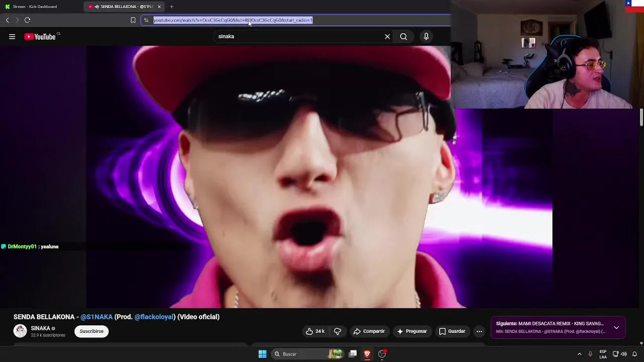Viewport: 644px width, 362px height.
Task: Open the Windows Start menu
Action: (262, 354)
